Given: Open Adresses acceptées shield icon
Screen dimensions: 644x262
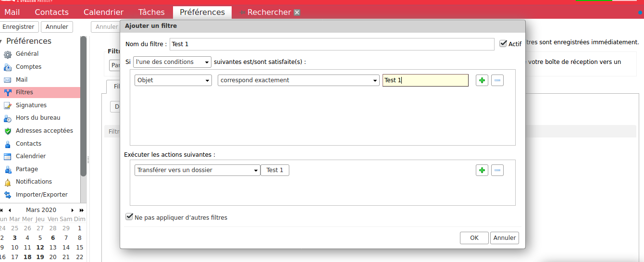Looking at the screenshot, I should (x=8, y=131).
